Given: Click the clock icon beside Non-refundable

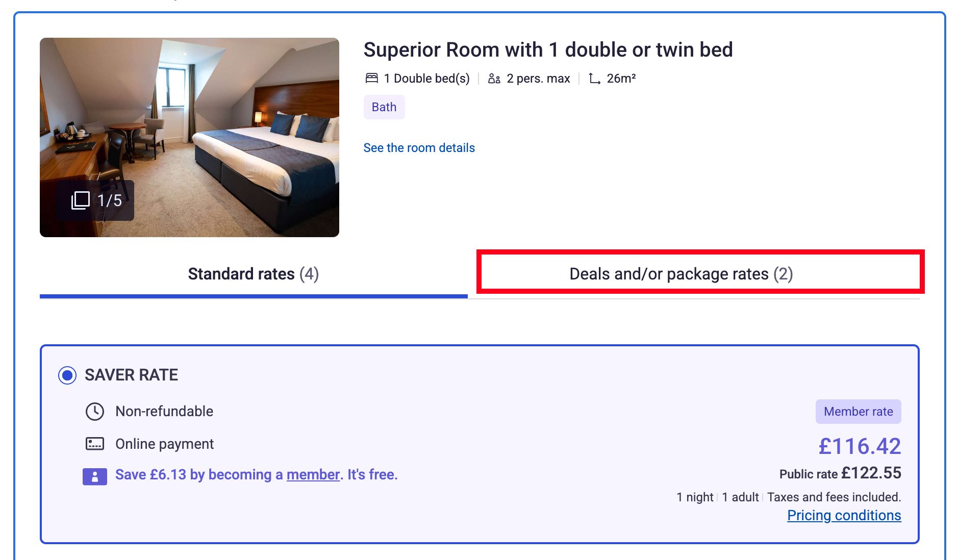Looking at the screenshot, I should (x=95, y=411).
